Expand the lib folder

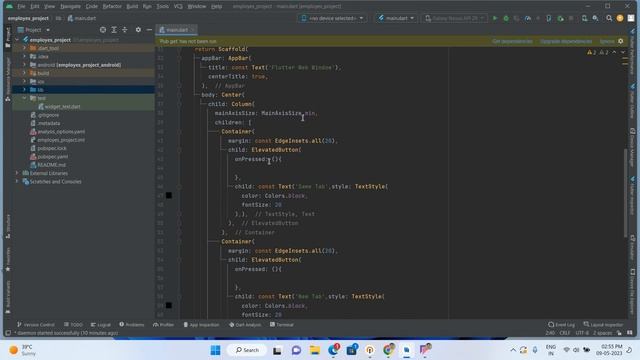[x=24, y=90]
